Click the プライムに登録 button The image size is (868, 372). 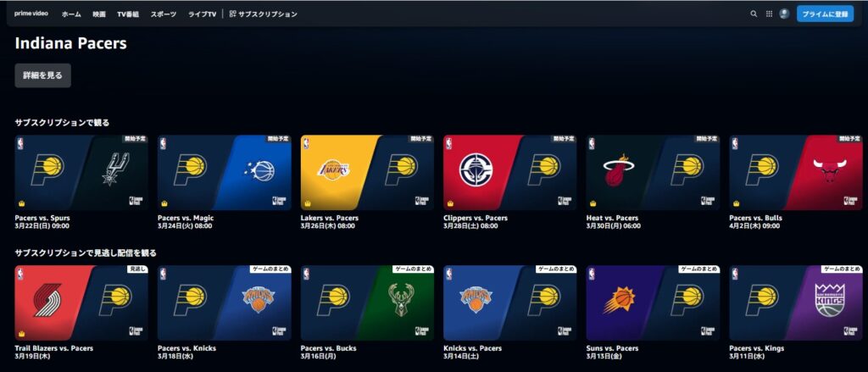(825, 14)
